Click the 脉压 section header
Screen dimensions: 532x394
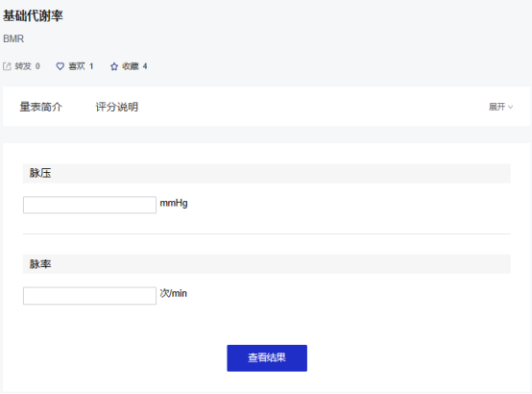tap(267, 173)
